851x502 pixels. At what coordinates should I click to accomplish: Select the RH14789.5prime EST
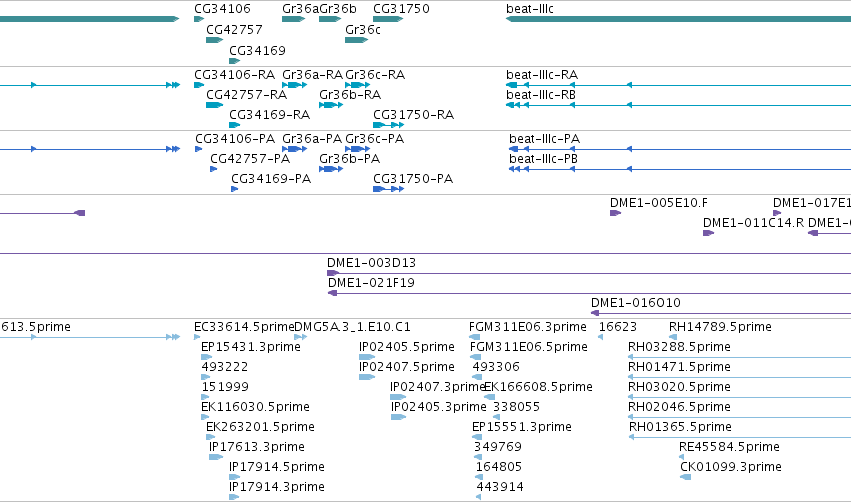(x=673, y=337)
